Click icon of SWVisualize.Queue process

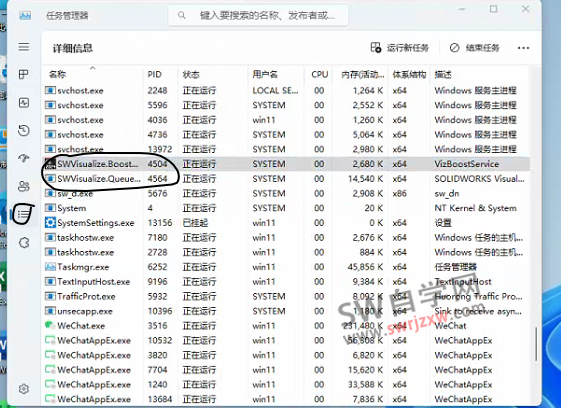point(50,179)
